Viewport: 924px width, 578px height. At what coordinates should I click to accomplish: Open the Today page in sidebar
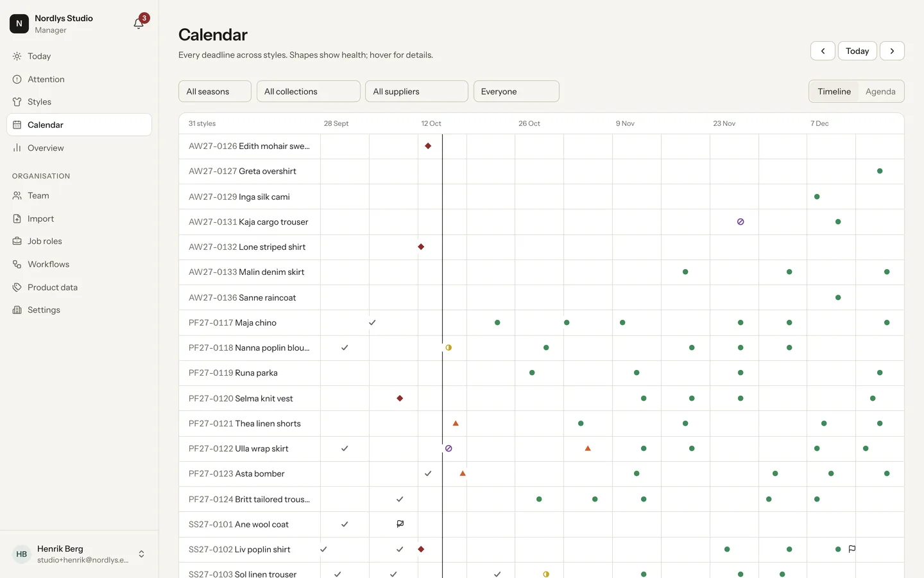[x=80, y=57]
